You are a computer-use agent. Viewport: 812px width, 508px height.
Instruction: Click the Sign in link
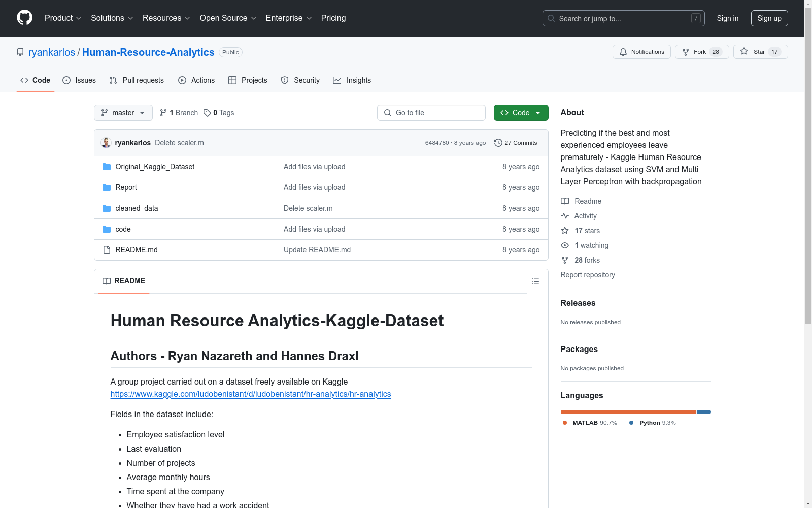[728, 18]
